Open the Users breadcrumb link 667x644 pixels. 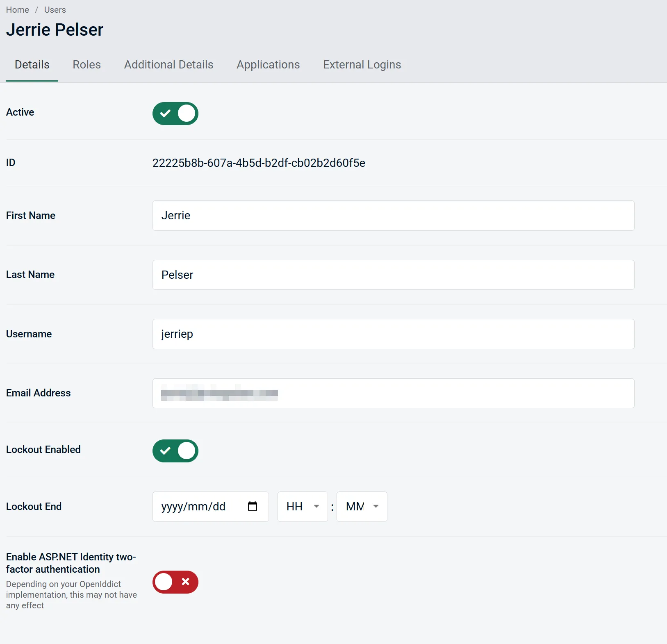tap(55, 9)
